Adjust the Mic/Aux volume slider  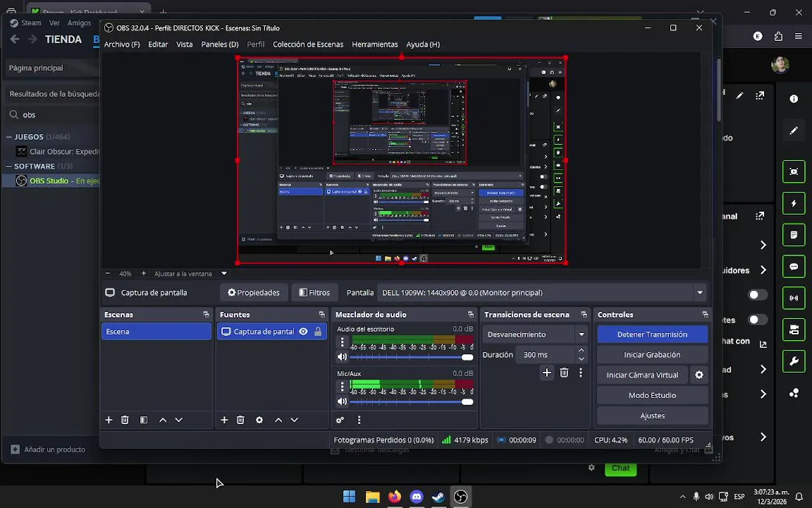point(412,401)
